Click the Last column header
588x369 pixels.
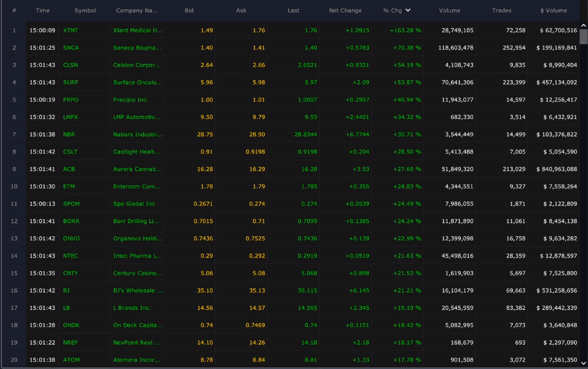[x=293, y=10]
